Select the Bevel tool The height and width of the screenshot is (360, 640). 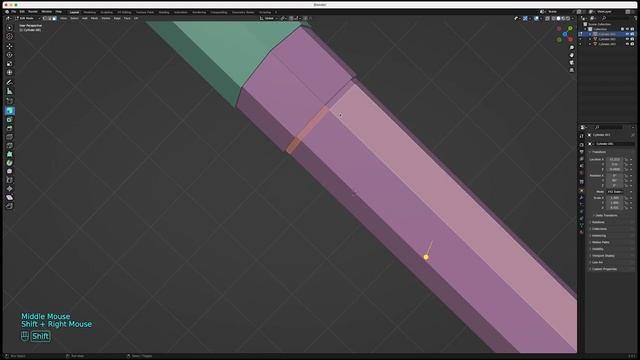pyautogui.click(x=9, y=128)
